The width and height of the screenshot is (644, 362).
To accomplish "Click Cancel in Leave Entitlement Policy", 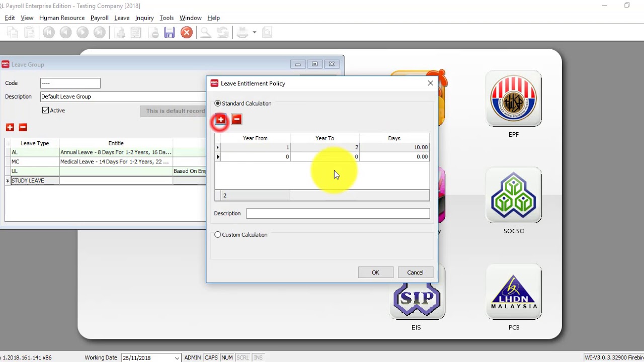I will [x=415, y=273].
